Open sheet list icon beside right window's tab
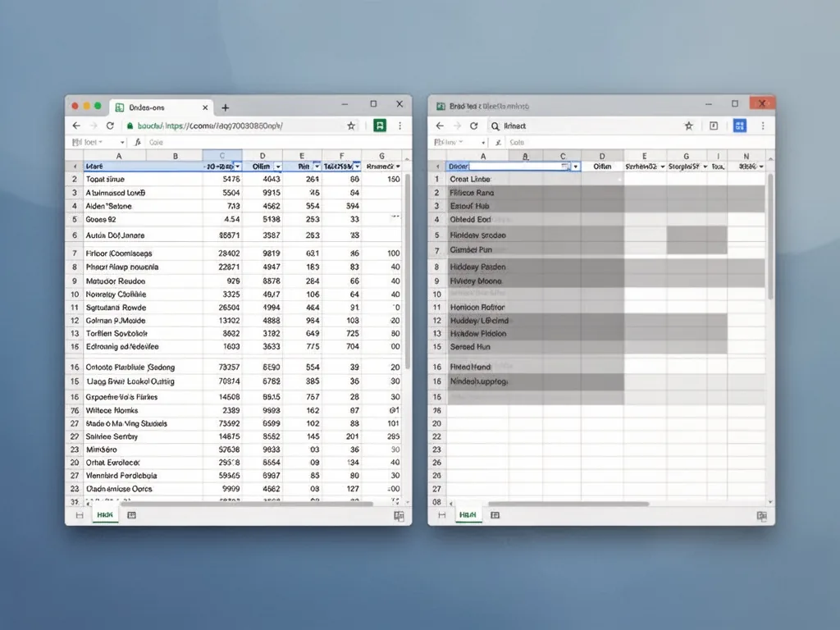This screenshot has width=840, height=630. point(495,515)
